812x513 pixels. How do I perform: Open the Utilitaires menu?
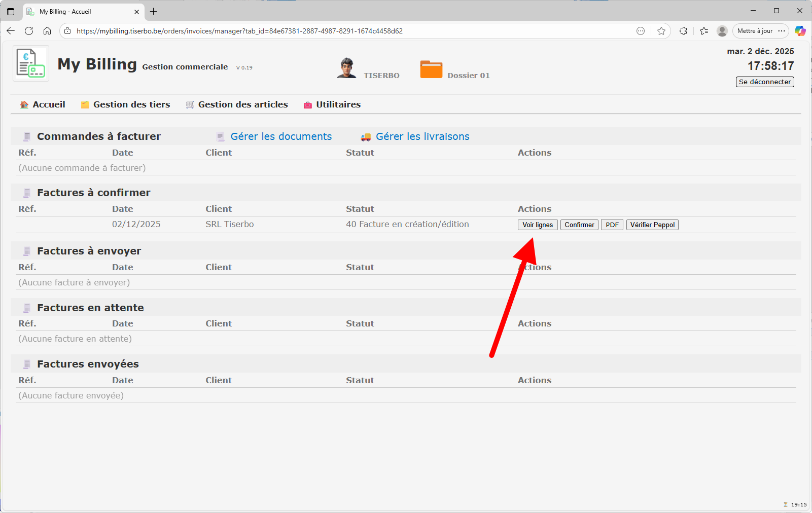tap(338, 104)
